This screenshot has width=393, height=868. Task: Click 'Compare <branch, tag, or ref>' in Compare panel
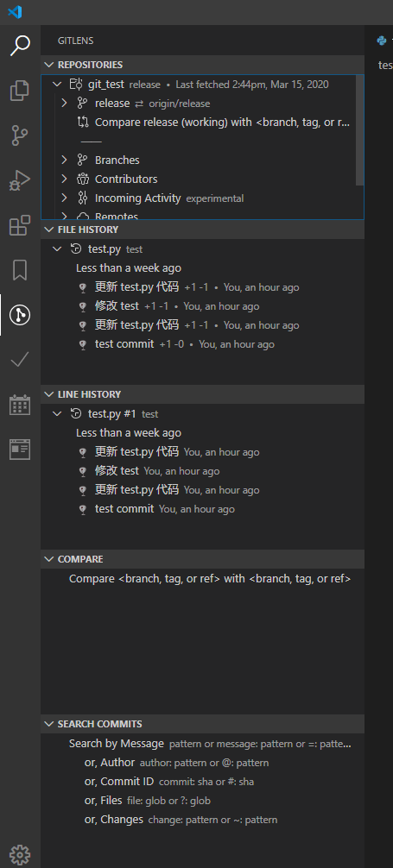210,578
